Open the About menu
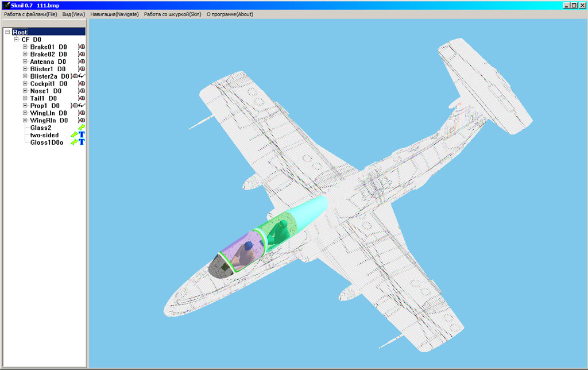This screenshot has height=370, width=588. 230,14
